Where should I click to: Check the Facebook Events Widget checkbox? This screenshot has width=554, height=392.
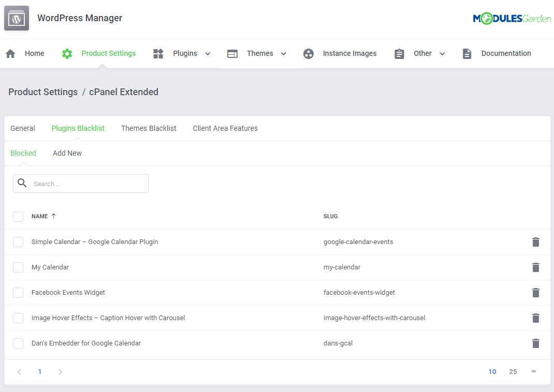tap(18, 293)
